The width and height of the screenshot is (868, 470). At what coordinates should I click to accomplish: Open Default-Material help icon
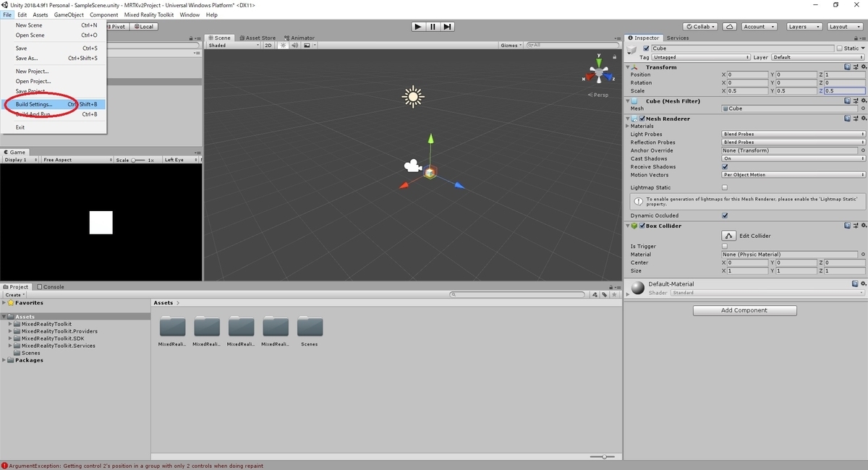coord(854,284)
